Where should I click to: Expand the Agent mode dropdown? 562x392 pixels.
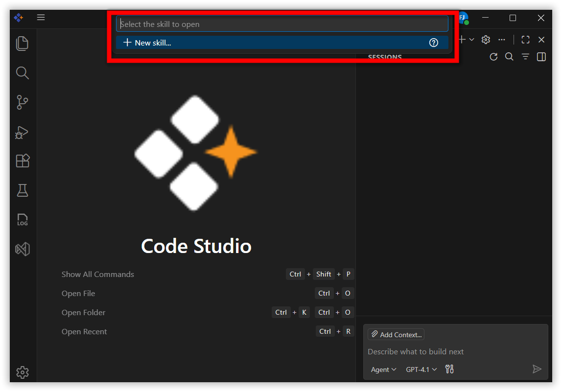(x=383, y=369)
